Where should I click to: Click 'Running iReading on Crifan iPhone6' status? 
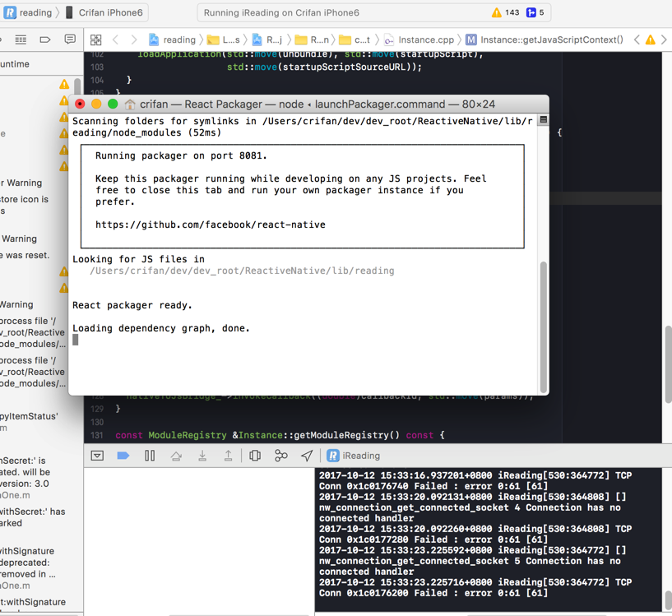point(281,13)
